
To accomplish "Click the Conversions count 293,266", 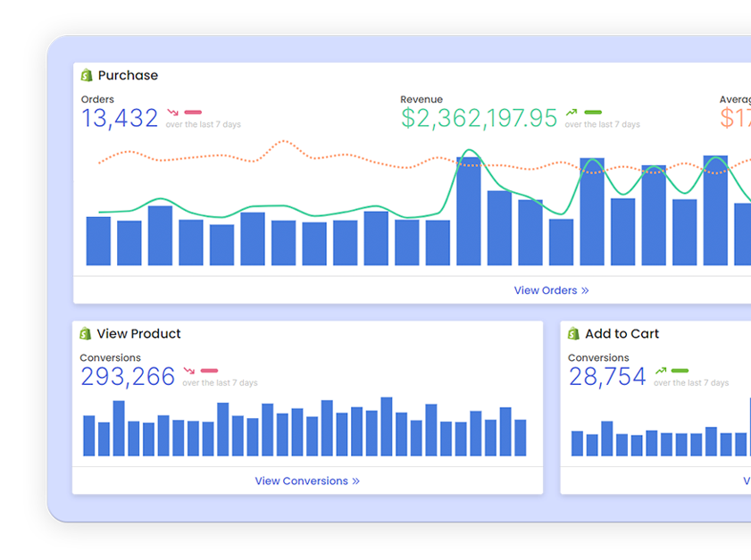I will [127, 376].
